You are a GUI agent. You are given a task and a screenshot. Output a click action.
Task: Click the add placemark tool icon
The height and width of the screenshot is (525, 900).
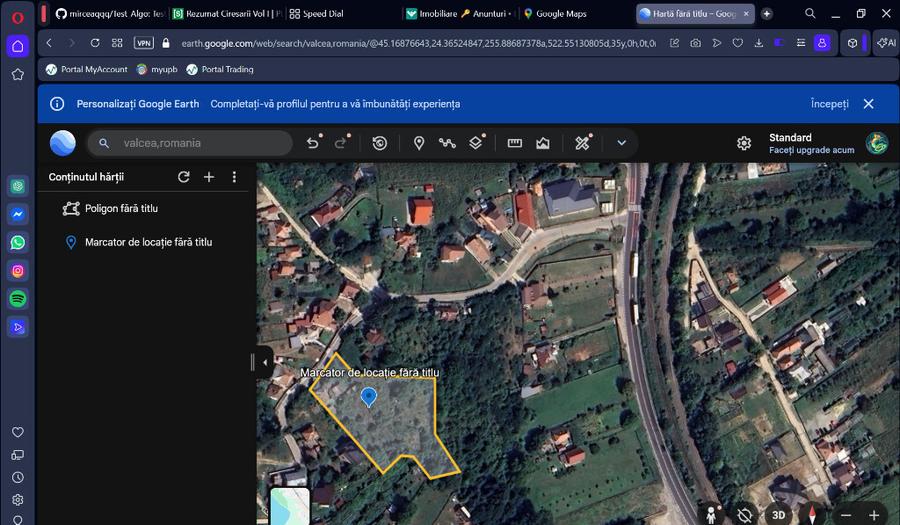click(419, 143)
